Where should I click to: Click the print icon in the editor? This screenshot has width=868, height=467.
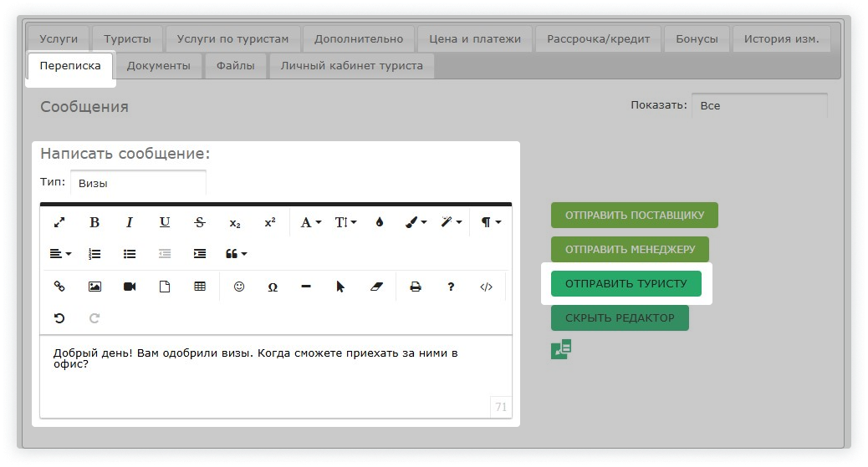click(x=415, y=287)
